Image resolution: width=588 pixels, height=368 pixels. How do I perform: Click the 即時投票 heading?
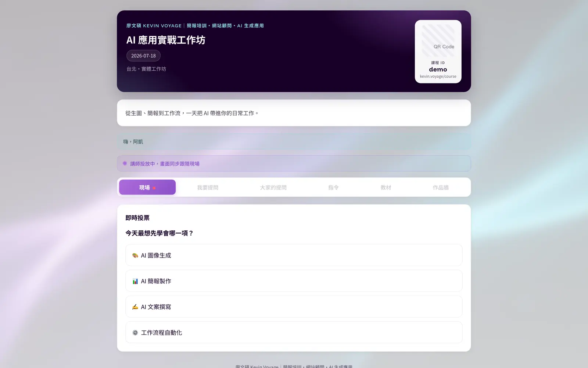[x=137, y=218]
